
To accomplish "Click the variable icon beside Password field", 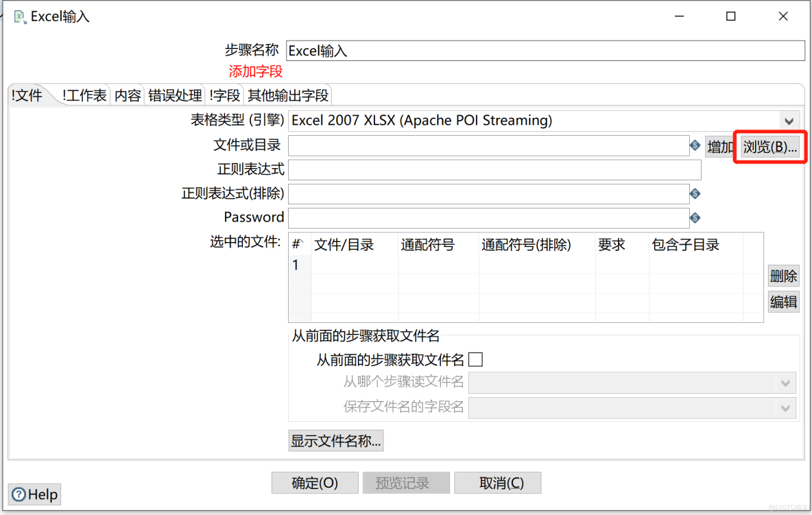I will (x=695, y=218).
